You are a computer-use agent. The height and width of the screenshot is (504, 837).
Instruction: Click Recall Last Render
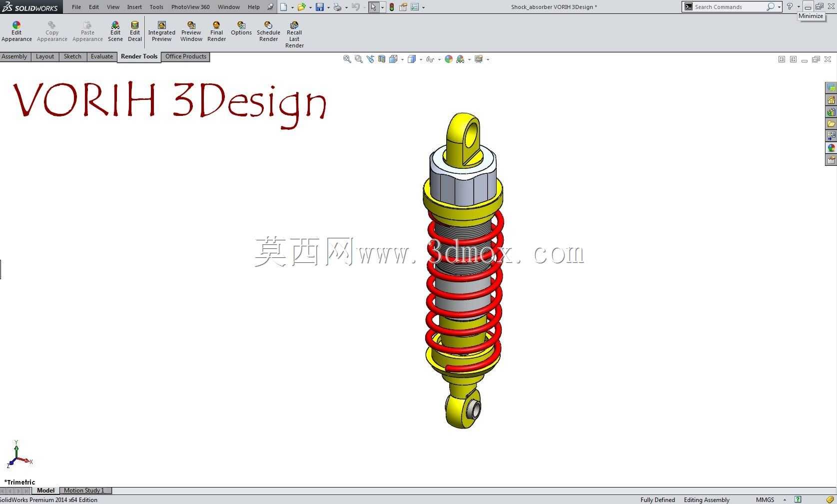tap(294, 34)
